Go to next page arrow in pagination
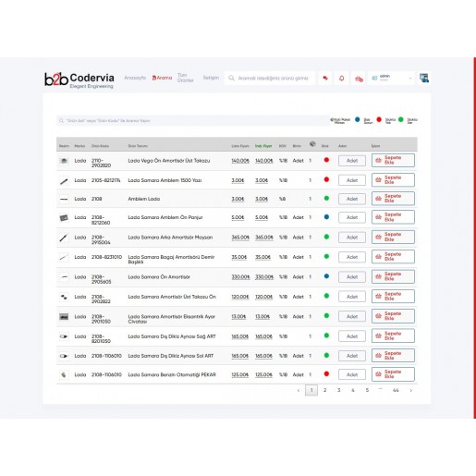 (x=411, y=390)
